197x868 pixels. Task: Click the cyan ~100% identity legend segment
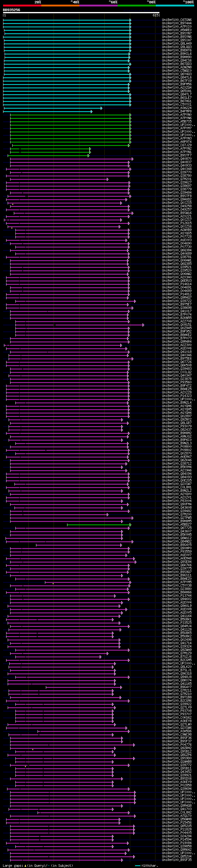point(175,6)
